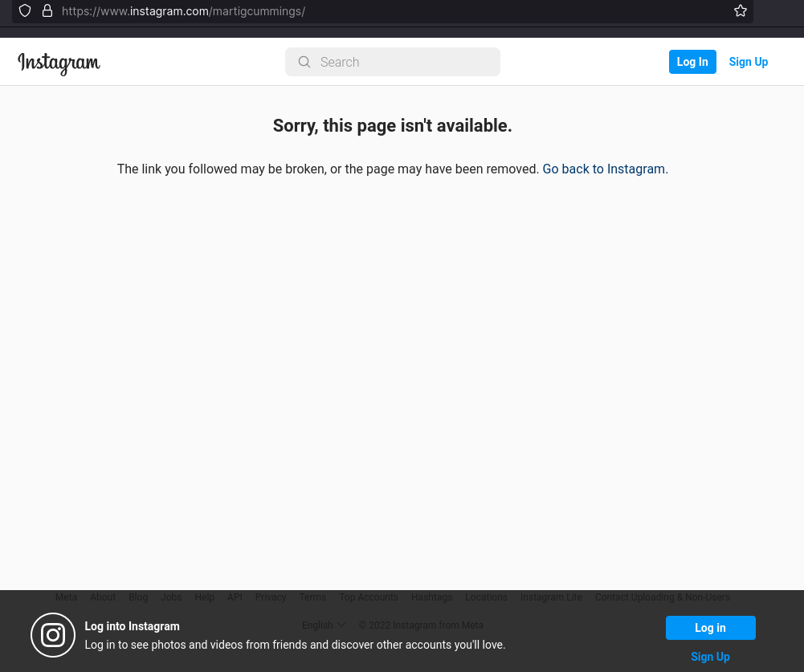Open the Privacy footer link
The width and height of the screenshot is (804, 672).
point(271,597)
